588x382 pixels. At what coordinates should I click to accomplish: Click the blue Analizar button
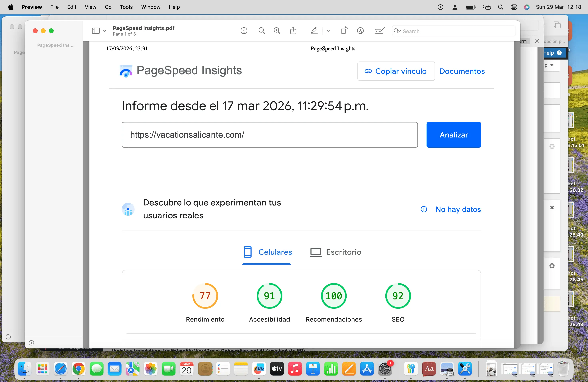454,135
